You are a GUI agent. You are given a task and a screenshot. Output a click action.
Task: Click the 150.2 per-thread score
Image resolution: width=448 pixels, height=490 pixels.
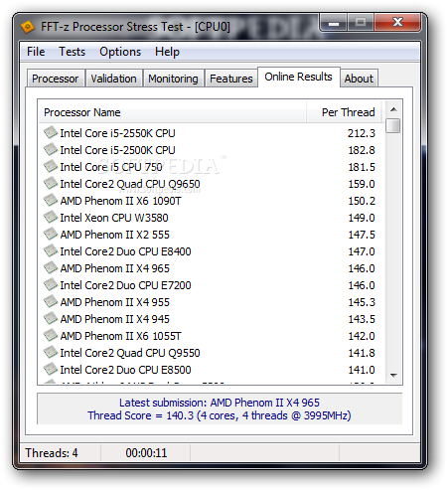[362, 201]
